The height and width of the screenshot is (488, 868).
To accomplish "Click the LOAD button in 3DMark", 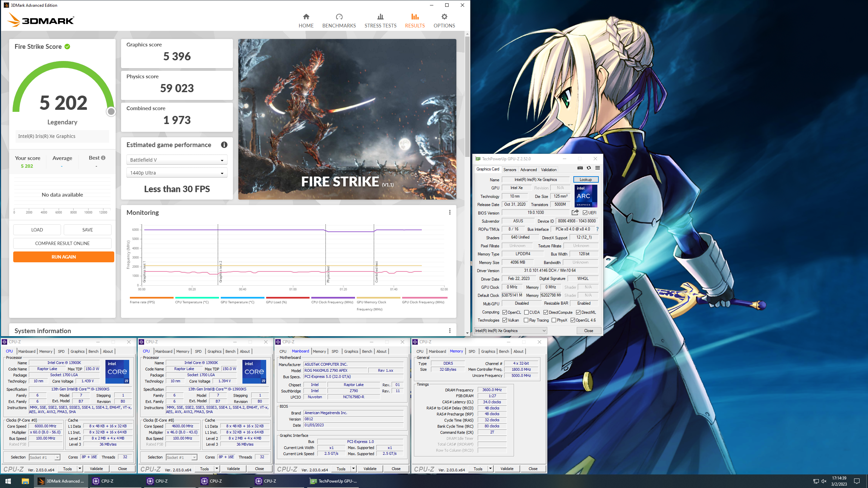I will pyautogui.click(x=37, y=230).
